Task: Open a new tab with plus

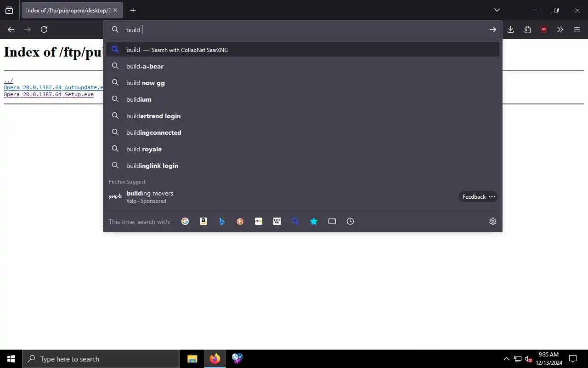Action: point(133,10)
